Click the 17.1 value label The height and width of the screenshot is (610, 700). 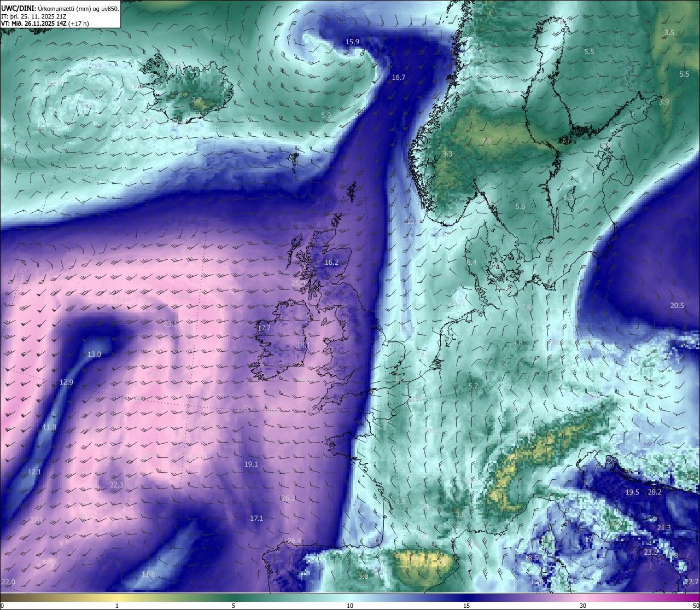pos(256,518)
